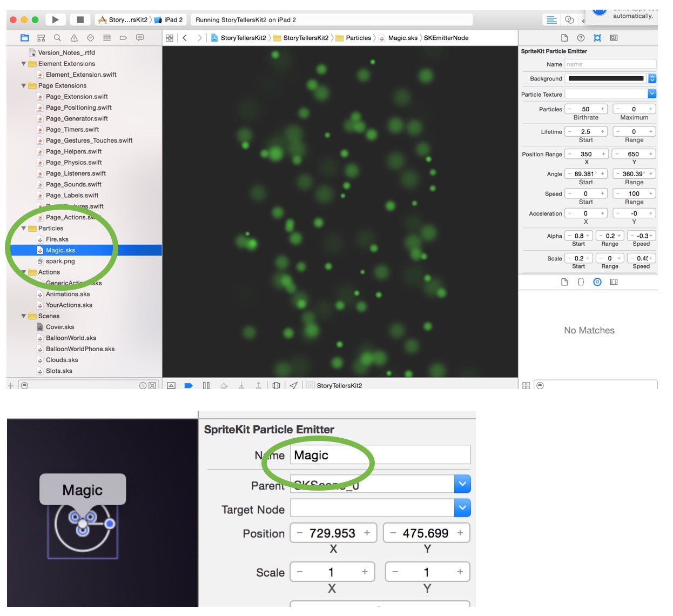Open the Particle Texture dropdown
Image resolution: width=673 pixels, height=616 pixels.
(x=651, y=94)
